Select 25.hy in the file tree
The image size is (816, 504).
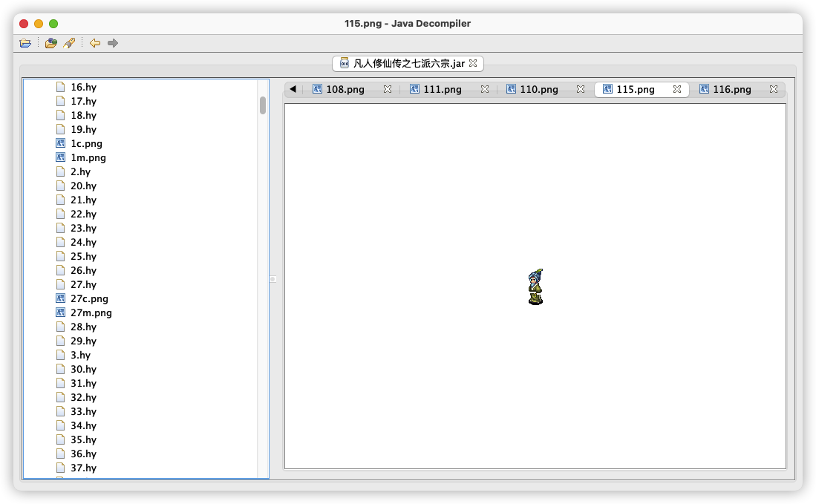pos(83,256)
